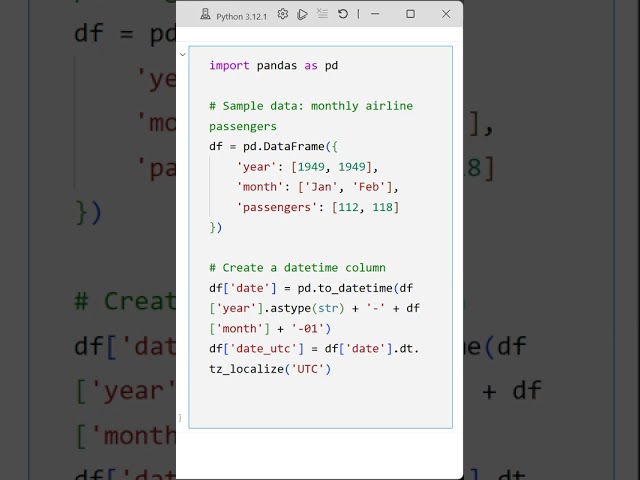Image resolution: width=640 pixels, height=480 pixels.
Task: Click the tz_localize('UTC') line
Action: coord(270,369)
